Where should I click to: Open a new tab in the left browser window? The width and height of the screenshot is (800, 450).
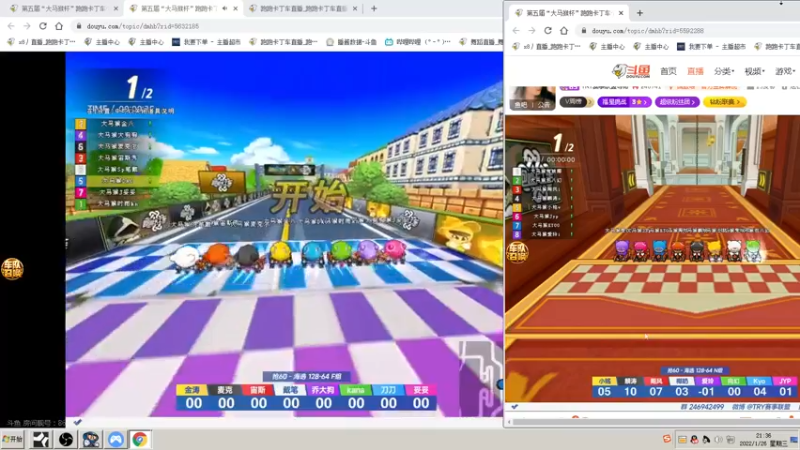pos(374,8)
